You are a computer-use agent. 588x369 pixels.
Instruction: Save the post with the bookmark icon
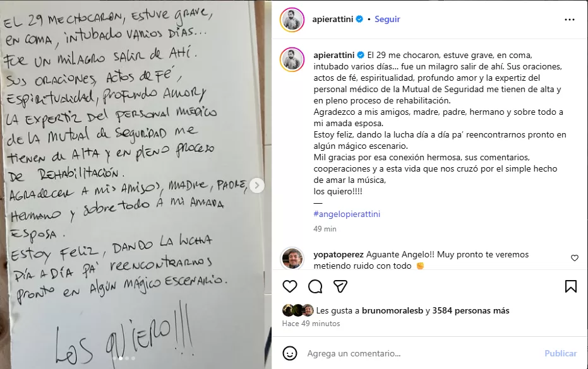571,286
